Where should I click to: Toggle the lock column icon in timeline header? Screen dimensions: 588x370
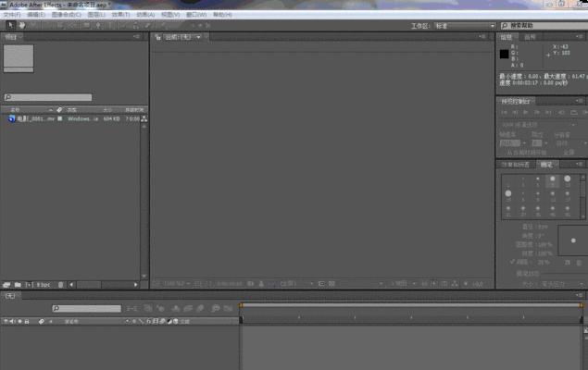(x=29, y=321)
